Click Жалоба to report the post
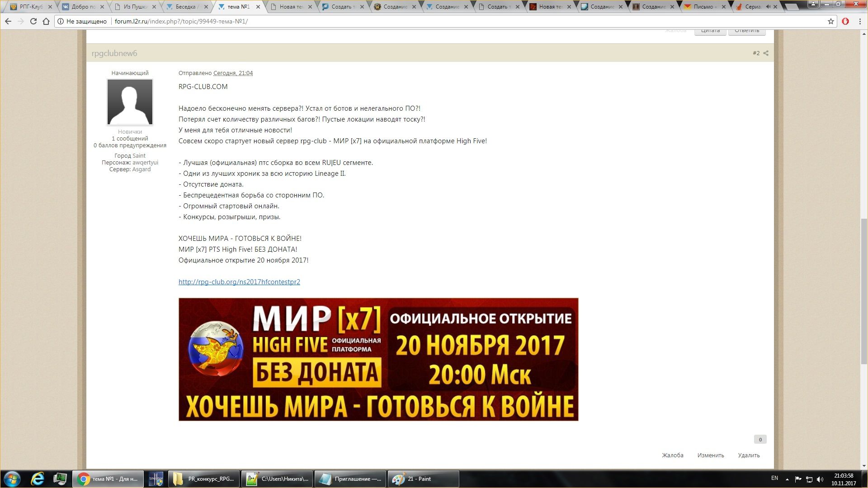This screenshot has width=868, height=488. 672,455
